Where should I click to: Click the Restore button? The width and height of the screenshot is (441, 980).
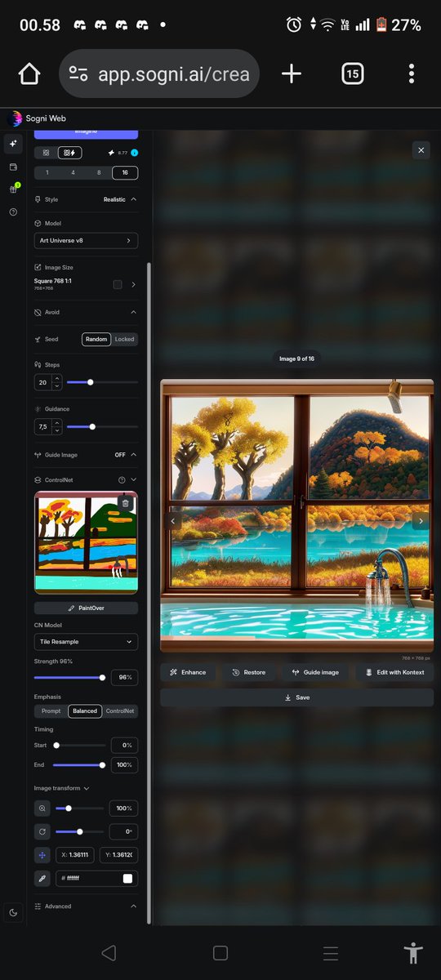[248, 672]
